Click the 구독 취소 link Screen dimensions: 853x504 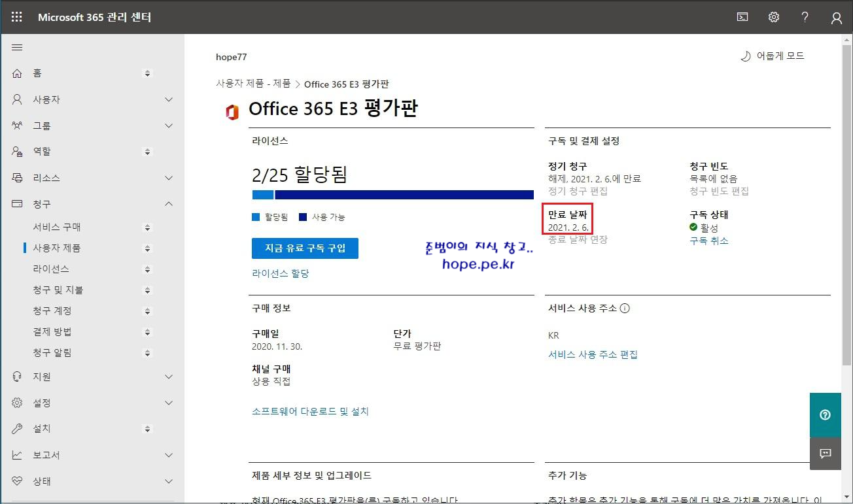[709, 241]
